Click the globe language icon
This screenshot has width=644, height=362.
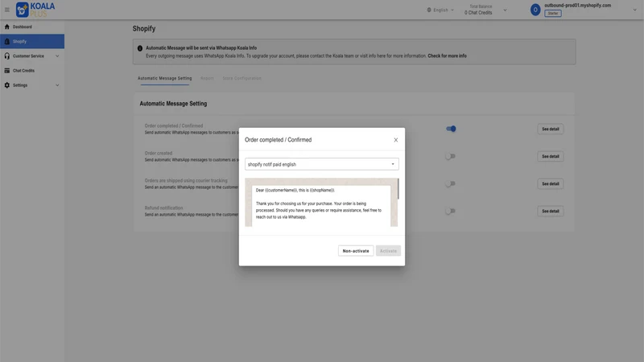tap(429, 10)
